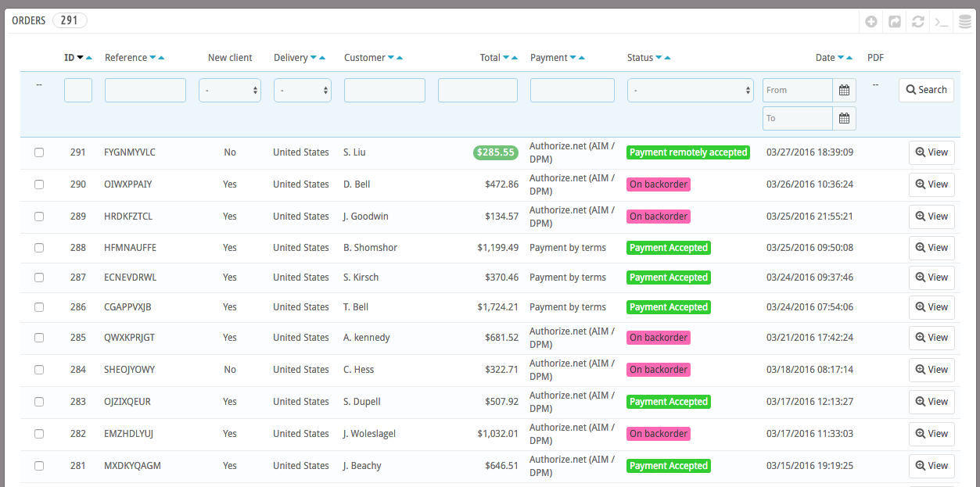Click reference EMZHDLYUJ
Screen dimensions: 980x487
click(129, 434)
